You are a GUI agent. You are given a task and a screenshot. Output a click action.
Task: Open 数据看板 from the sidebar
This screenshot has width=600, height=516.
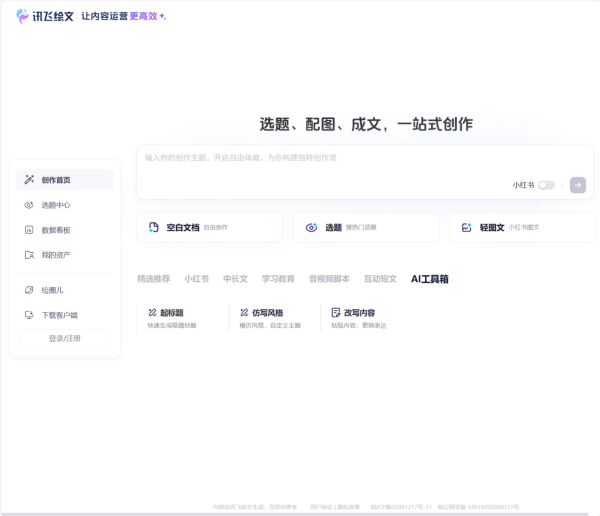(x=65, y=230)
